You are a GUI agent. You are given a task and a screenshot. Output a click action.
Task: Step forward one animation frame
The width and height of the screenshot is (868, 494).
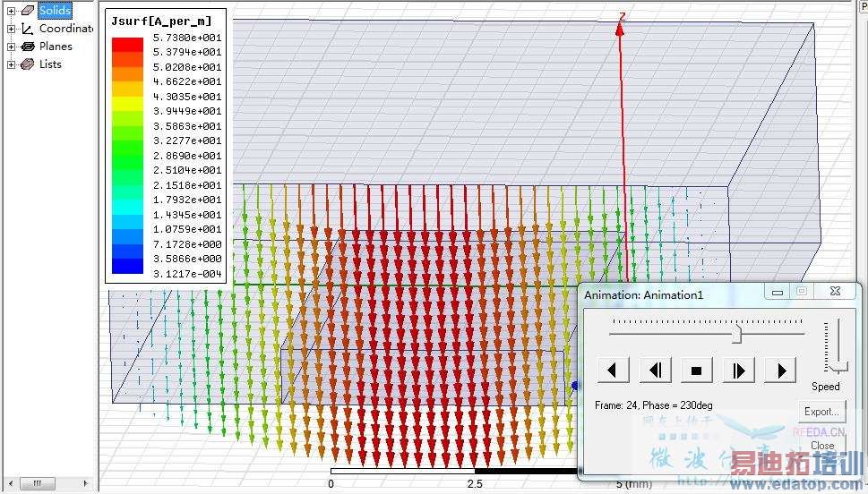(738, 370)
